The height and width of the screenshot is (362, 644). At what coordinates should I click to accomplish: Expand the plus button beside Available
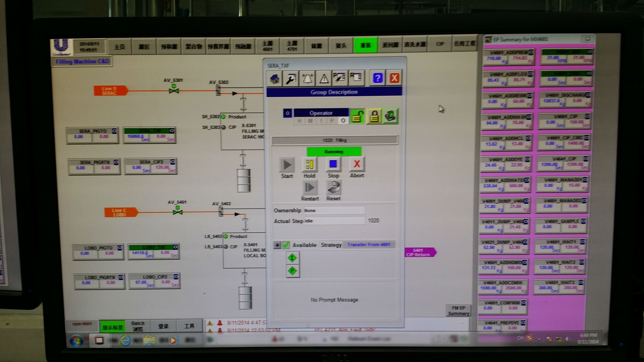tap(277, 245)
